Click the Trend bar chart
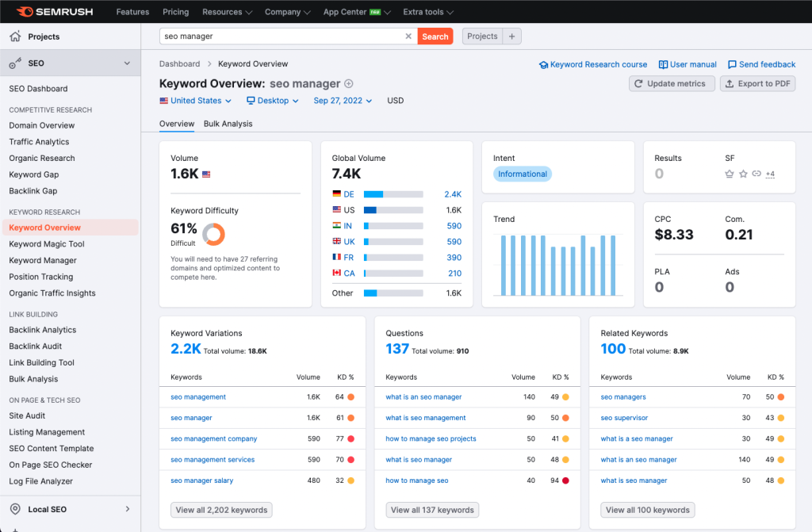The height and width of the screenshot is (532, 812). pyautogui.click(x=557, y=266)
